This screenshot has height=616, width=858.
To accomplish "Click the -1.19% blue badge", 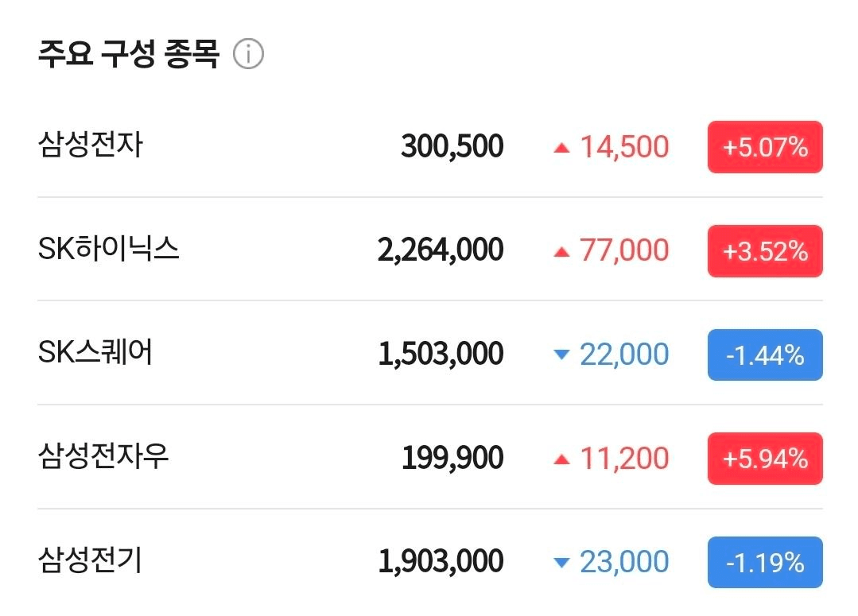I will pos(765,563).
